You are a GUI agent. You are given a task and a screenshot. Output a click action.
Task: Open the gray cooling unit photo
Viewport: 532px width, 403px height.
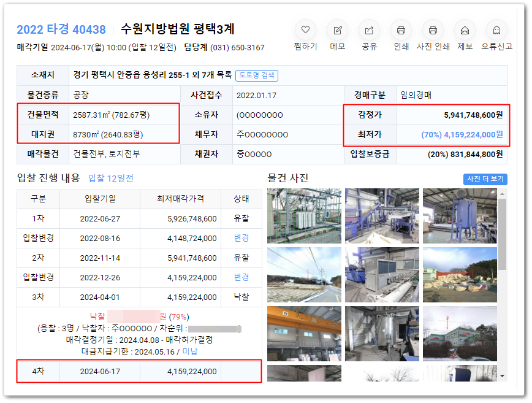click(x=382, y=275)
